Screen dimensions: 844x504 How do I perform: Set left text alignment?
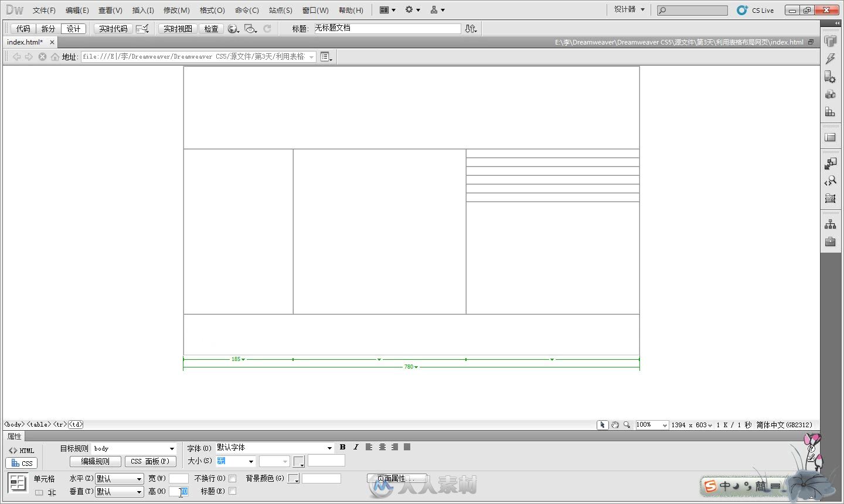[x=369, y=447]
